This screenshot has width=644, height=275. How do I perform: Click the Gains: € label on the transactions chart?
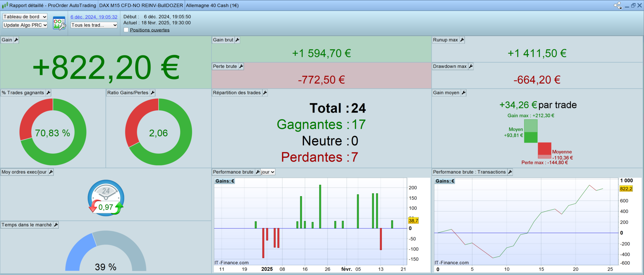[445, 181]
